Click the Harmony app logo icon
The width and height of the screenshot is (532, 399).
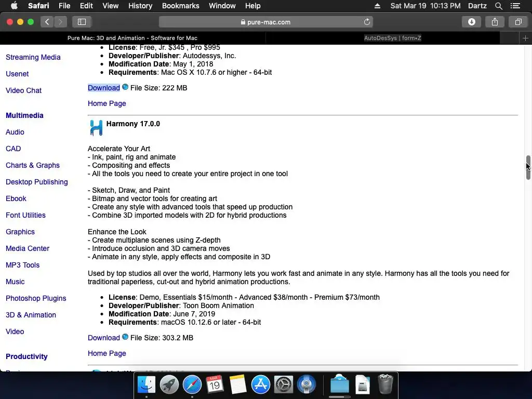[x=96, y=128]
